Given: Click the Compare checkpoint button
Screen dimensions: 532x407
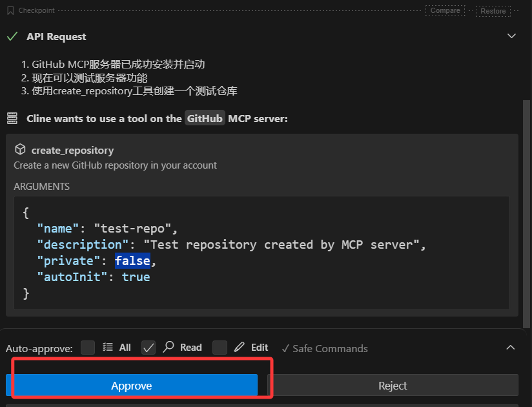Looking at the screenshot, I should 445,10.
